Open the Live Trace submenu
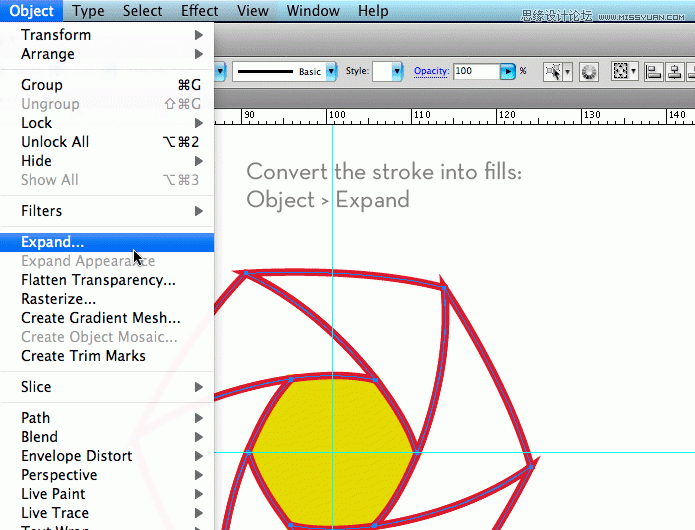Screen dimensions: 695x530 point(107,513)
